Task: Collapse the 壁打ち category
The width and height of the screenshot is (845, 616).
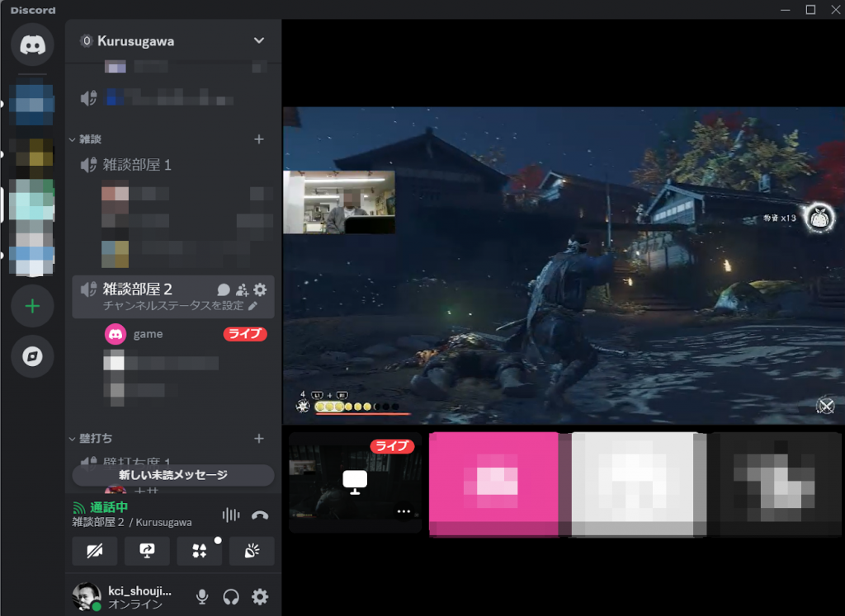Action: [x=91, y=439]
